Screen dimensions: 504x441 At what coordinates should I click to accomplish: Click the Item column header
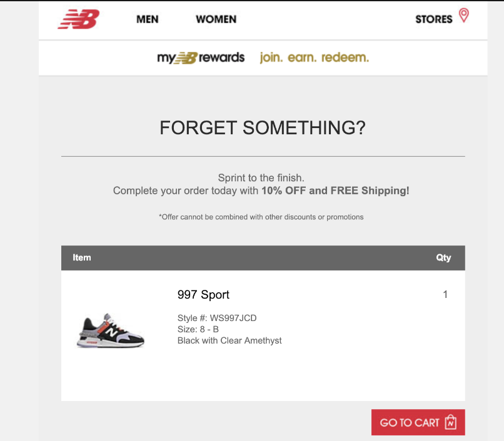(82, 257)
